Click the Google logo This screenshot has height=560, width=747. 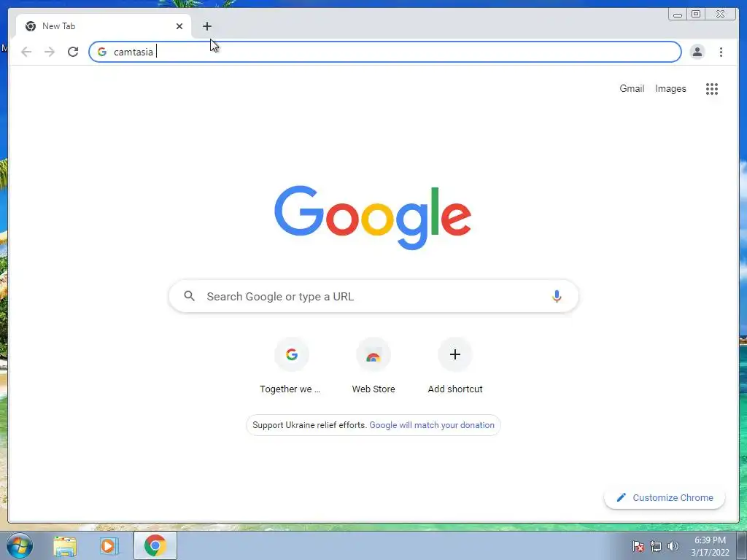pos(373,217)
